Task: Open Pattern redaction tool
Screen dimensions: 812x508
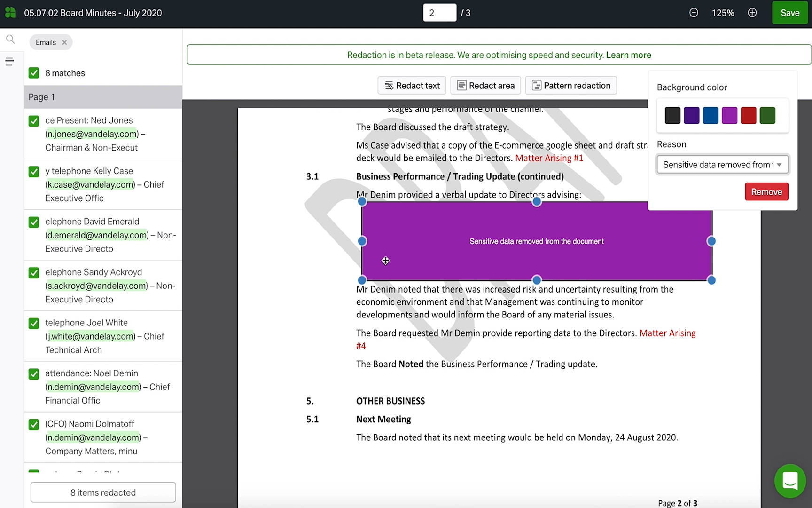Action: (571, 86)
